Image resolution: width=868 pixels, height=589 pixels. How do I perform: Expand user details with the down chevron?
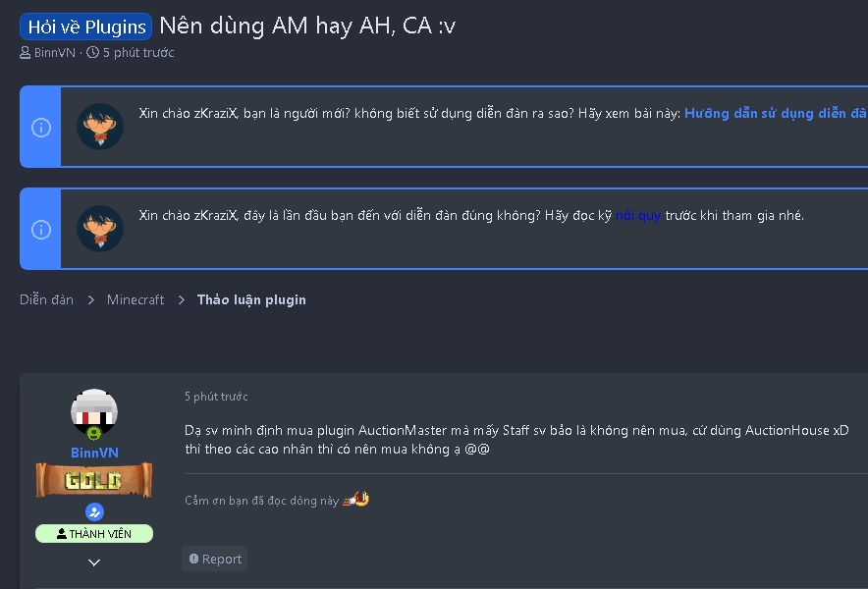tap(94, 562)
